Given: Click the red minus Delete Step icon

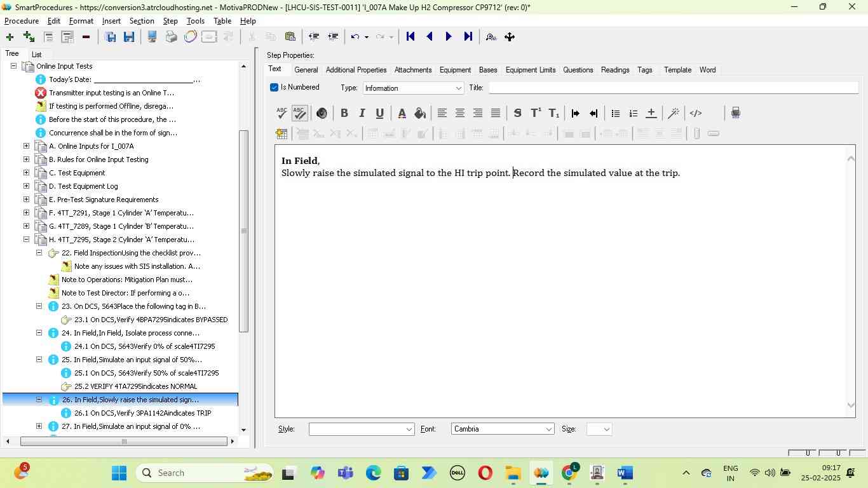Looking at the screenshot, I should [86, 37].
